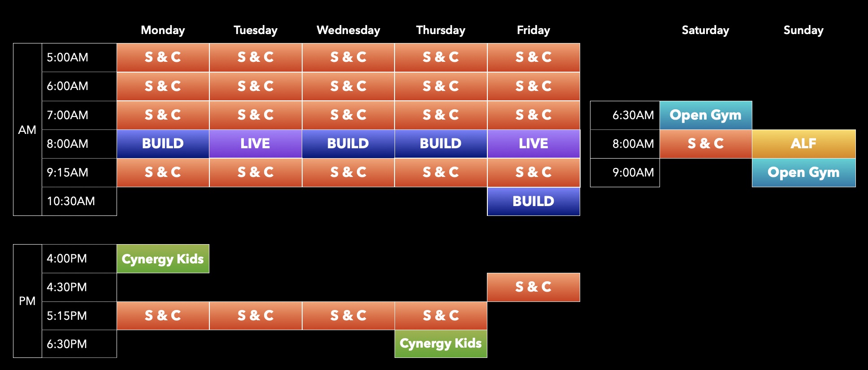This screenshot has width=868, height=370.
Task: Pick Wednesday 8:00AM BUILD class
Action: pyautogui.click(x=348, y=144)
